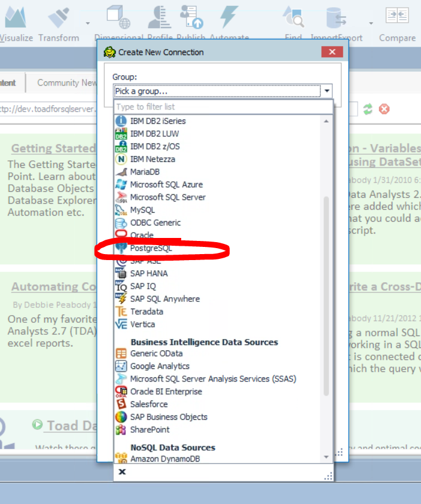Image resolution: width=421 pixels, height=504 pixels.
Task: Click the Find toolbar icon
Action: [293, 17]
